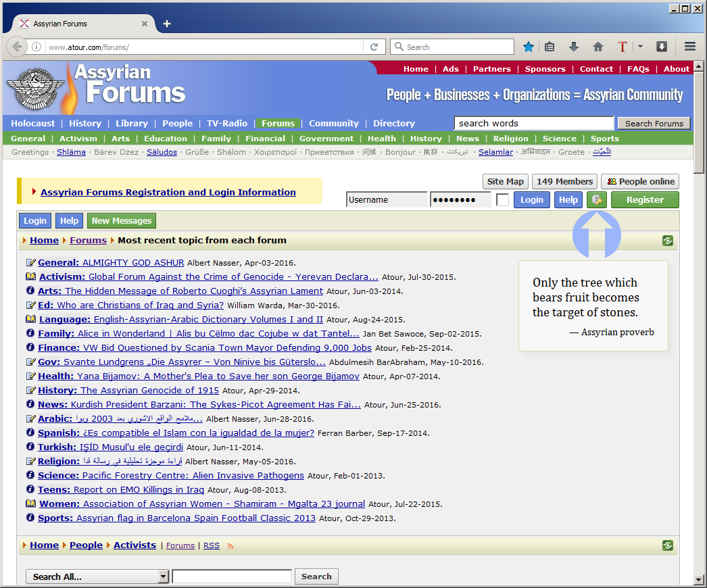Click the Shläma greeting link
This screenshot has width=707, height=588.
coord(71,152)
